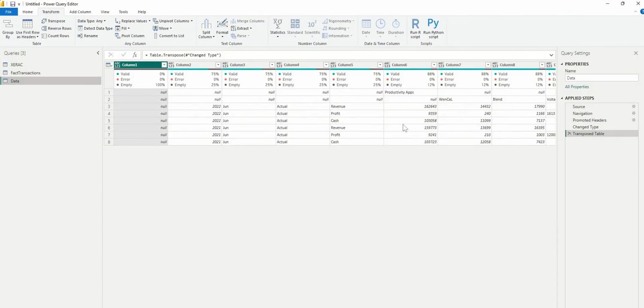Open the Unpivot Columns dropdown

pyautogui.click(x=173, y=21)
